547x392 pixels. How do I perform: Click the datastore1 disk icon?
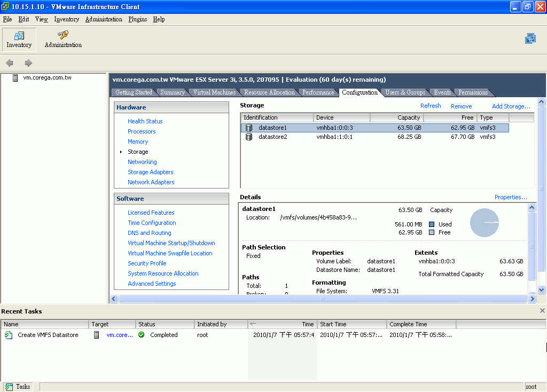click(x=249, y=128)
